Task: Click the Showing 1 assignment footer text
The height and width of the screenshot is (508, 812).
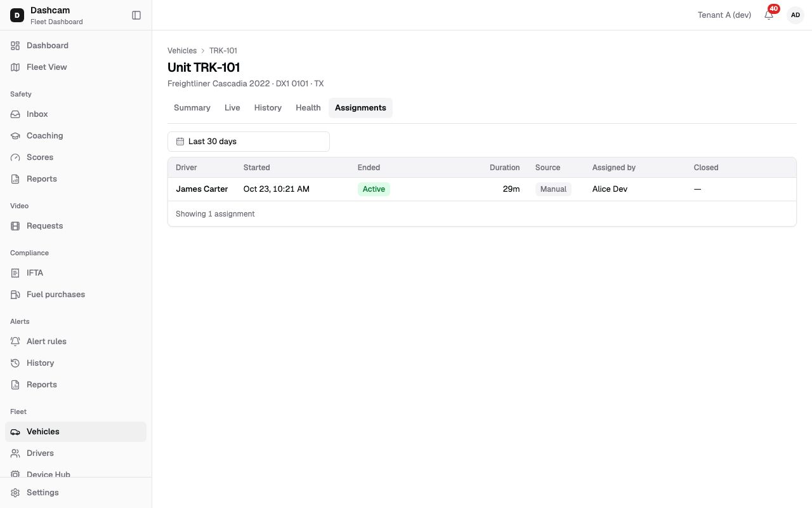Action: (215, 214)
